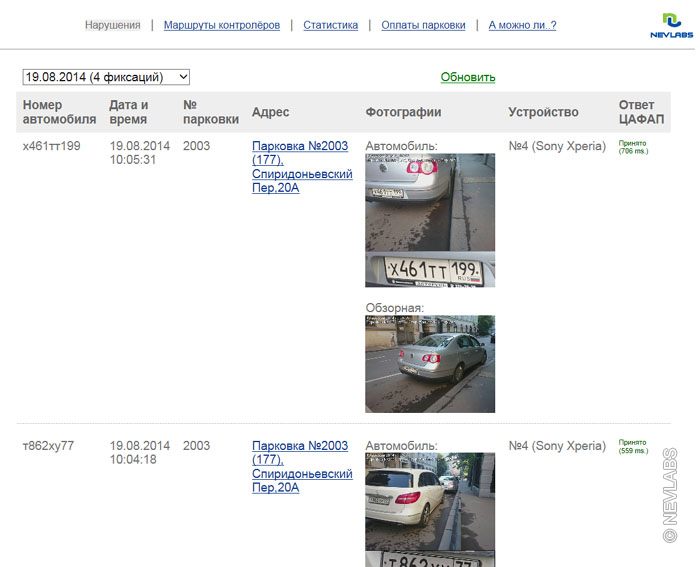Screen dimensions: 700x567
Task: Click the Ответ ЦАФАП column header
Action: pyautogui.click(x=637, y=112)
